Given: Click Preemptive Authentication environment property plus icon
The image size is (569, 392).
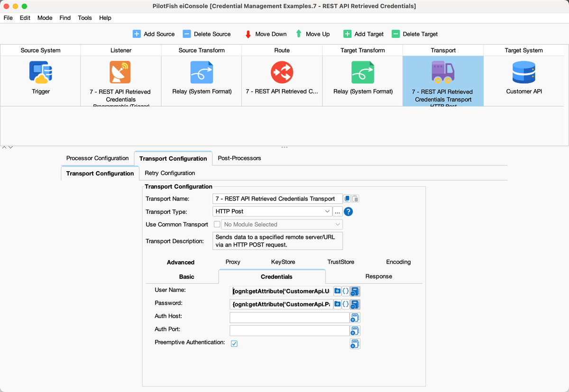Looking at the screenshot, I should pos(355,344).
